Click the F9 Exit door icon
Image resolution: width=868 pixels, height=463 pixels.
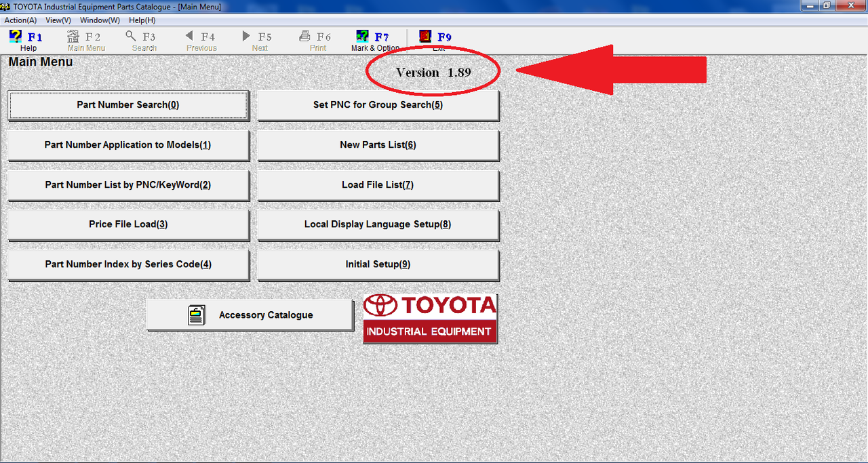425,37
